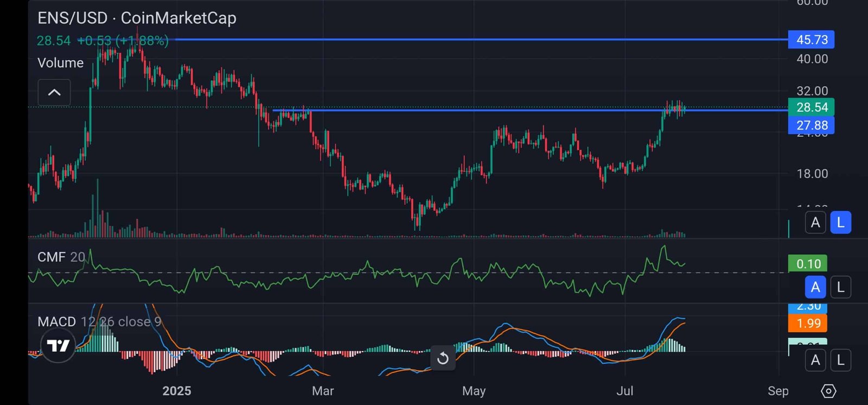
Task: Open chart settings via the gear icon
Action: [828, 391]
